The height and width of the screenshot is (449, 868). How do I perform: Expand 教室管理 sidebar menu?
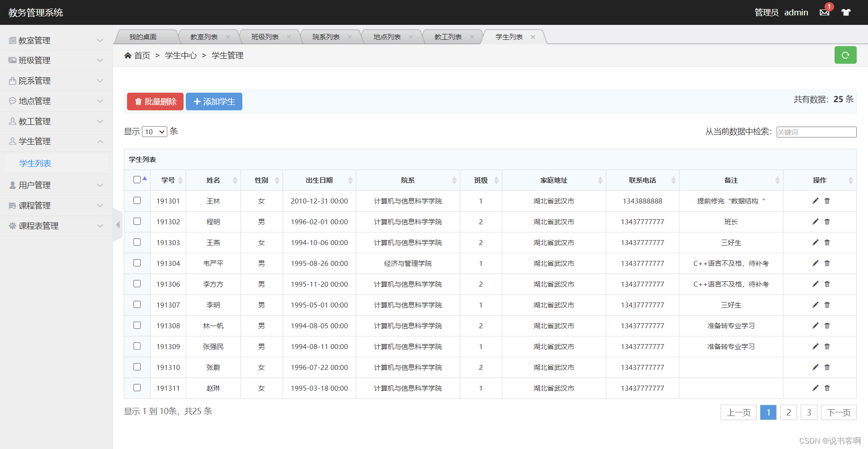tap(56, 40)
